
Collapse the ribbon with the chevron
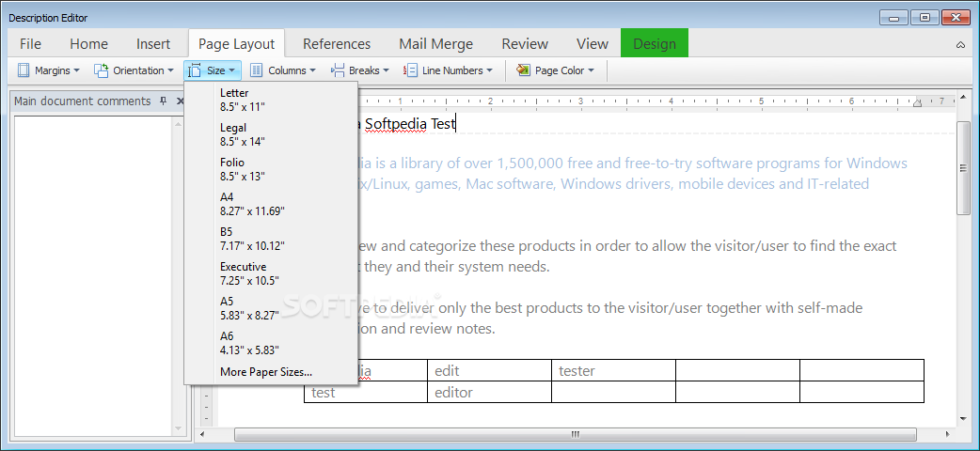(960, 44)
